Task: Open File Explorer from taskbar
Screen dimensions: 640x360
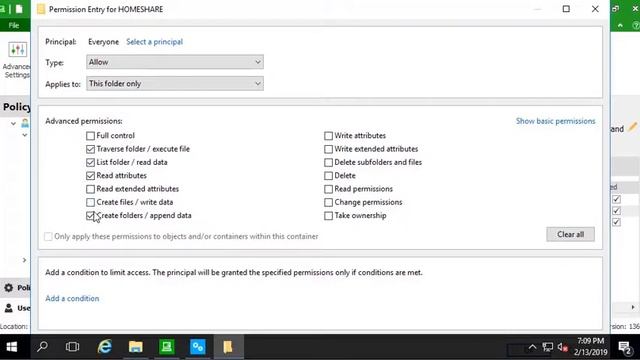Action: pyautogui.click(x=136, y=347)
